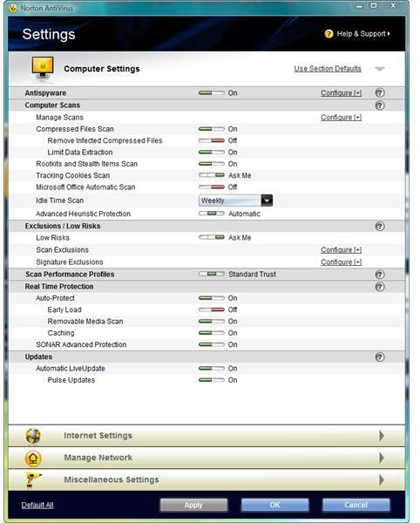The width and height of the screenshot is (420, 523).
Task: Click Use Section Defaults link
Action: click(328, 69)
